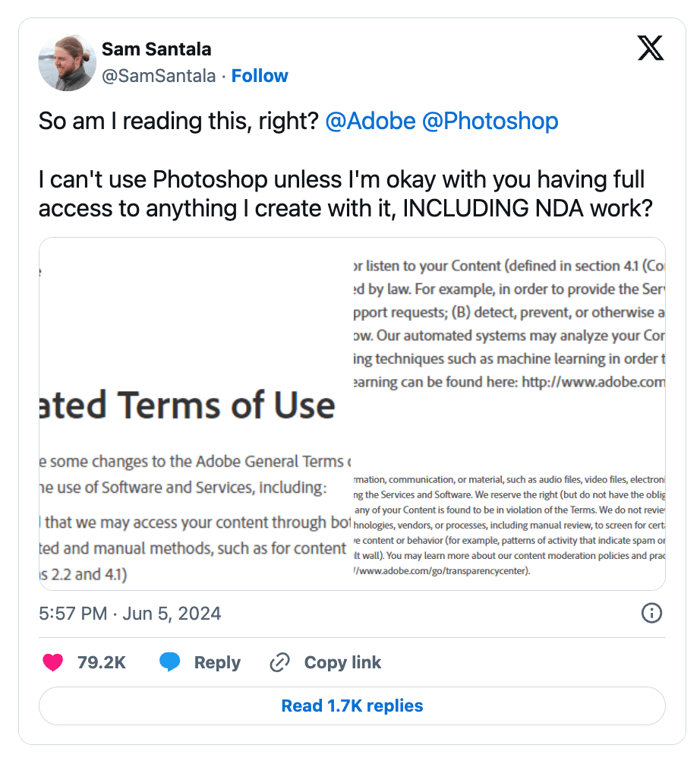The image size is (700, 761).
Task: Click the @SamSantala handle
Action: (159, 76)
